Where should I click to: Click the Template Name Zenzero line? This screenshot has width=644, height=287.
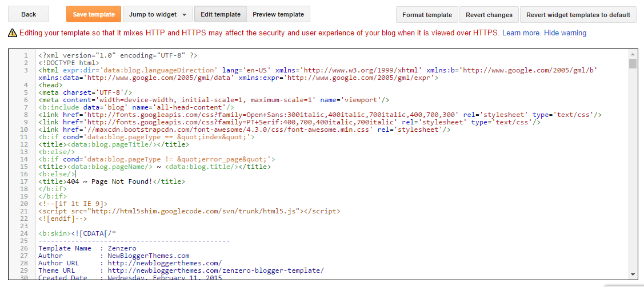pyautogui.click(x=87, y=248)
